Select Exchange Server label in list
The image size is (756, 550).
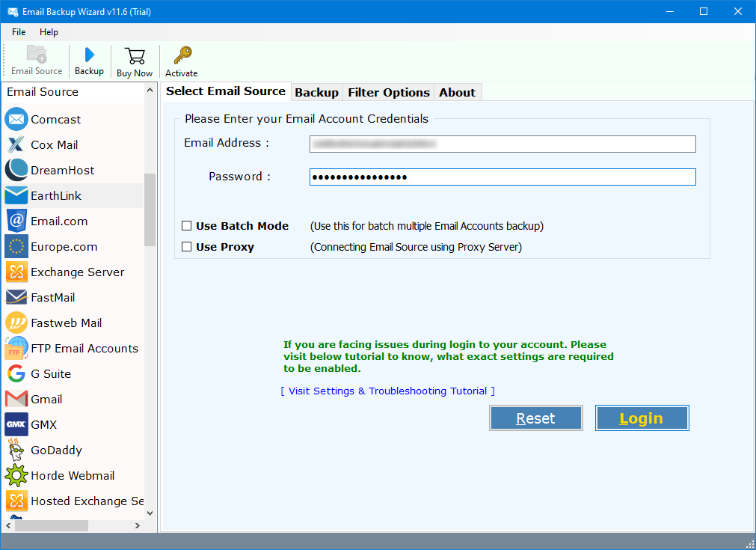(x=78, y=272)
